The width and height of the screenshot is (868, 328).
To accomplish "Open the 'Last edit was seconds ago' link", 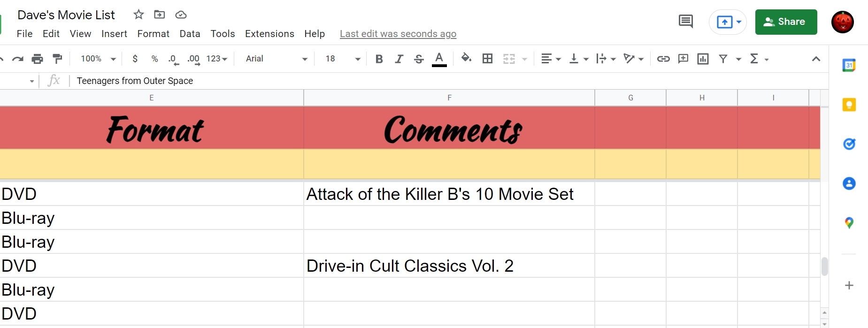I will point(398,34).
